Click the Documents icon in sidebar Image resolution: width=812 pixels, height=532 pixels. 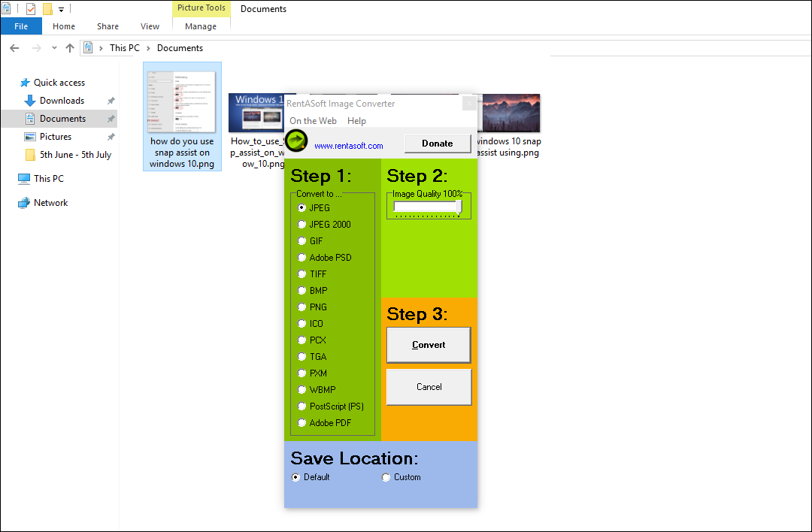[x=30, y=119]
